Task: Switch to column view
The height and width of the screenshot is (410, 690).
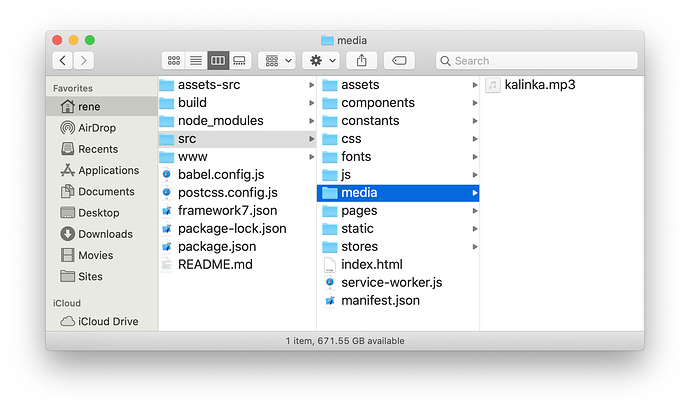Action: point(218,60)
